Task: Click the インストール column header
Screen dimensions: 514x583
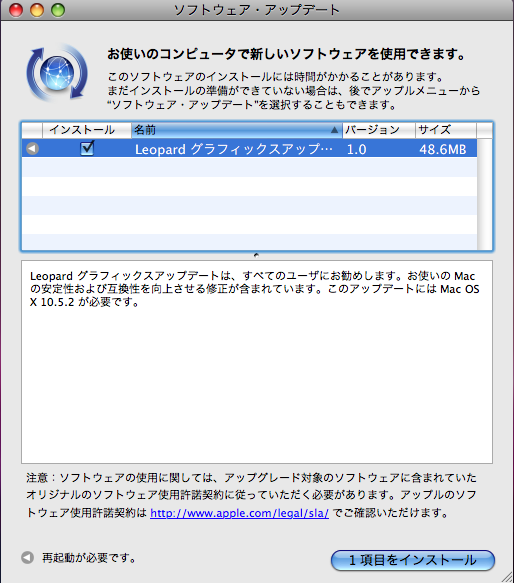Action: click(87, 130)
